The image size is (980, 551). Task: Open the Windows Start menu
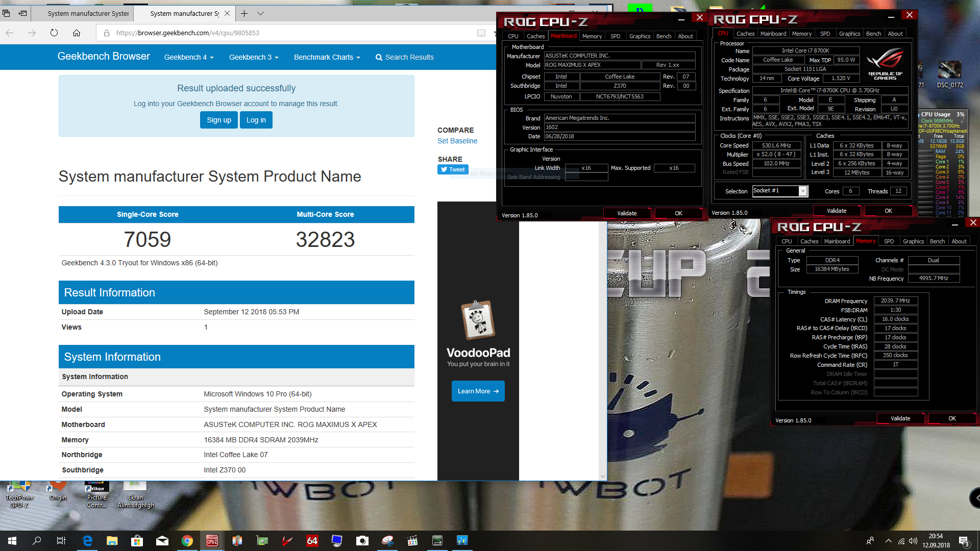12,541
